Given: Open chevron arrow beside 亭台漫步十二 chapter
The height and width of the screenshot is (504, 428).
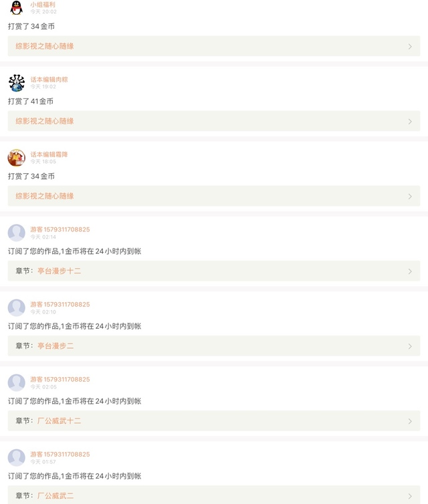Looking at the screenshot, I should click(x=410, y=271).
